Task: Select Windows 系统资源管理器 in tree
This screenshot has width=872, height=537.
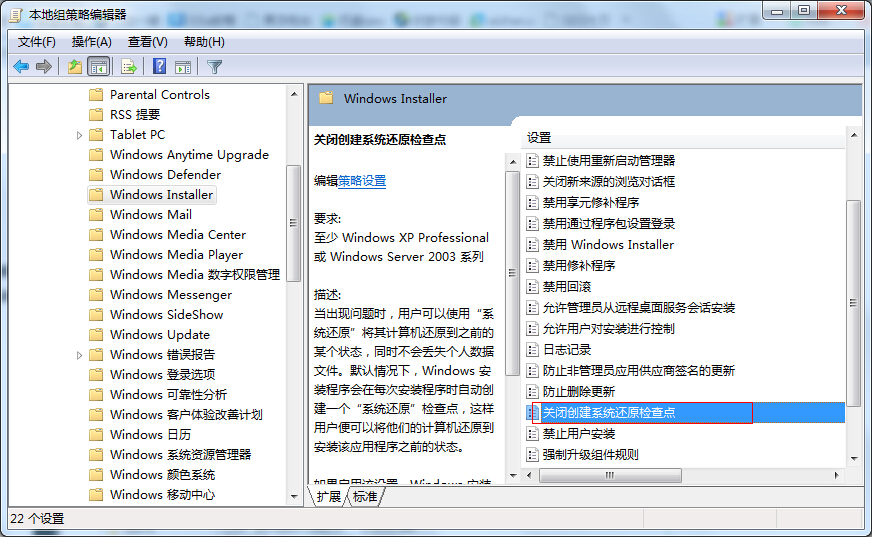Action: [x=180, y=455]
